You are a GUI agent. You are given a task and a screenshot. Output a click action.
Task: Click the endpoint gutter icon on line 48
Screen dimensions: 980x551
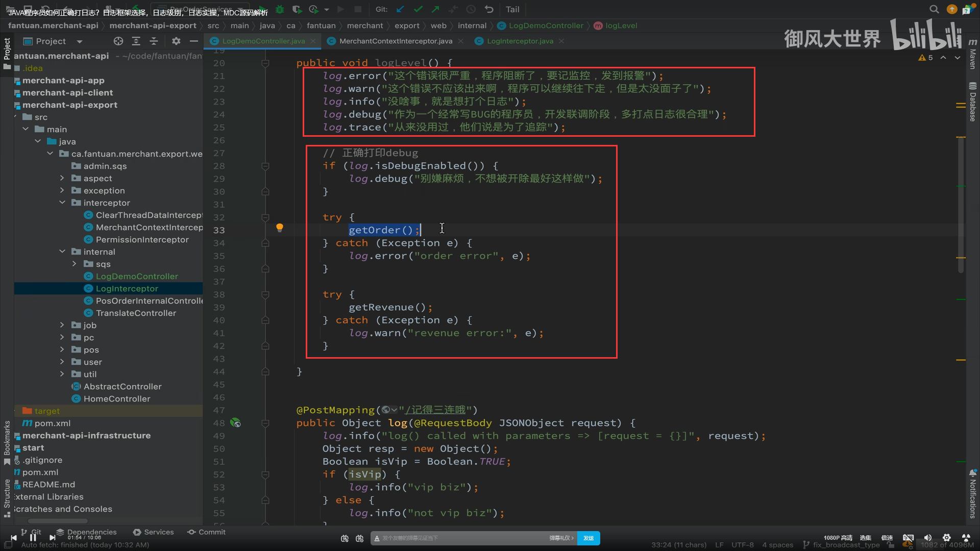(235, 422)
